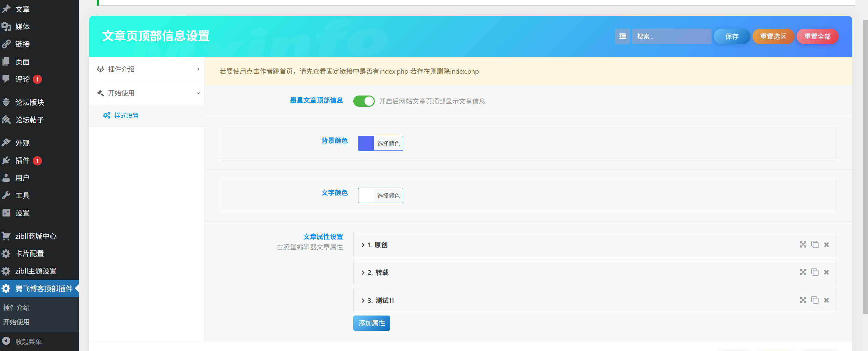Viewport: 868px width, 351px height.
Task: Click 添加属性 to add an attribute
Action: pos(371,323)
